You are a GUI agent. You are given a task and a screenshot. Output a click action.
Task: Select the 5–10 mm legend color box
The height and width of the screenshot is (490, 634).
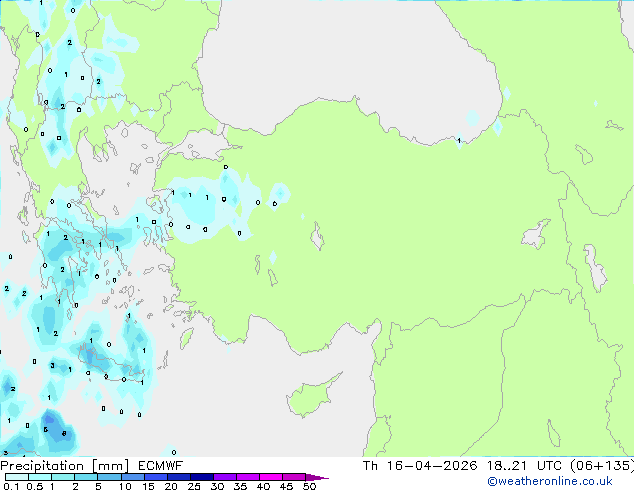pyautogui.click(x=109, y=477)
